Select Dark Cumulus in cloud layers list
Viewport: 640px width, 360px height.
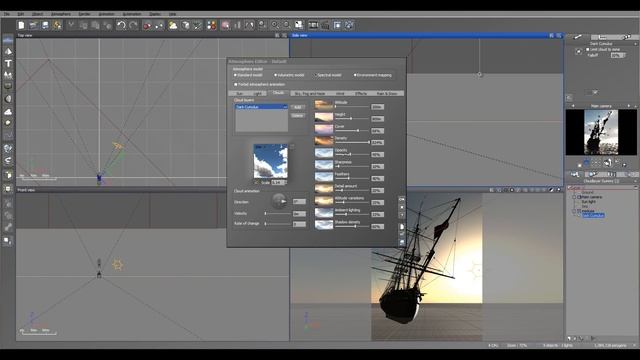click(x=261, y=107)
